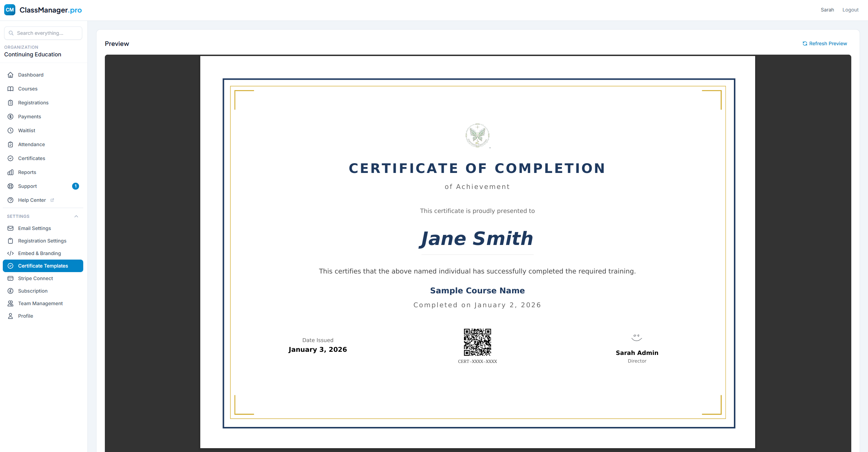Open Team Management via its people icon

[x=11, y=303]
